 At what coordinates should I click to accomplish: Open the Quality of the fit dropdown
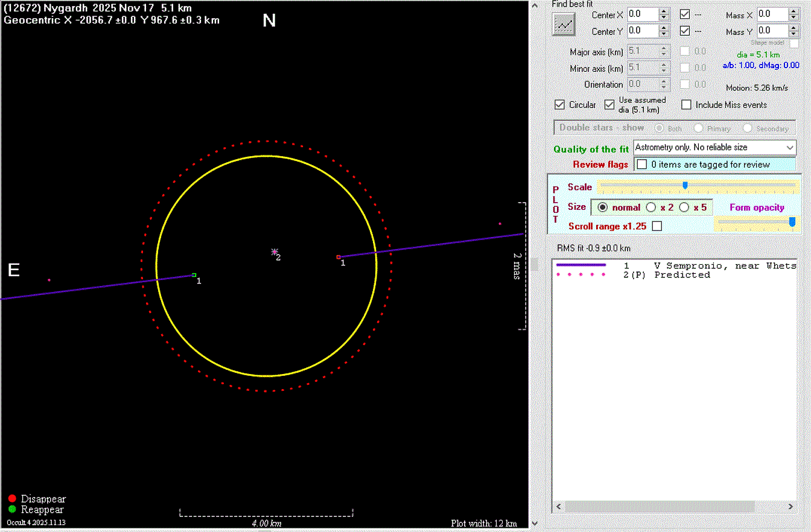pyautogui.click(x=790, y=147)
